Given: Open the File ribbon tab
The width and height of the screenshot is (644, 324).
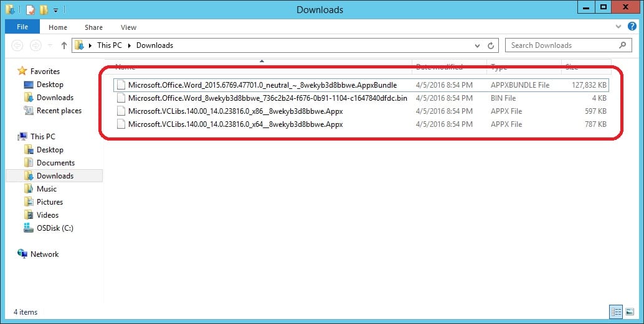Looking at the screenshot, I should (22, 27).
